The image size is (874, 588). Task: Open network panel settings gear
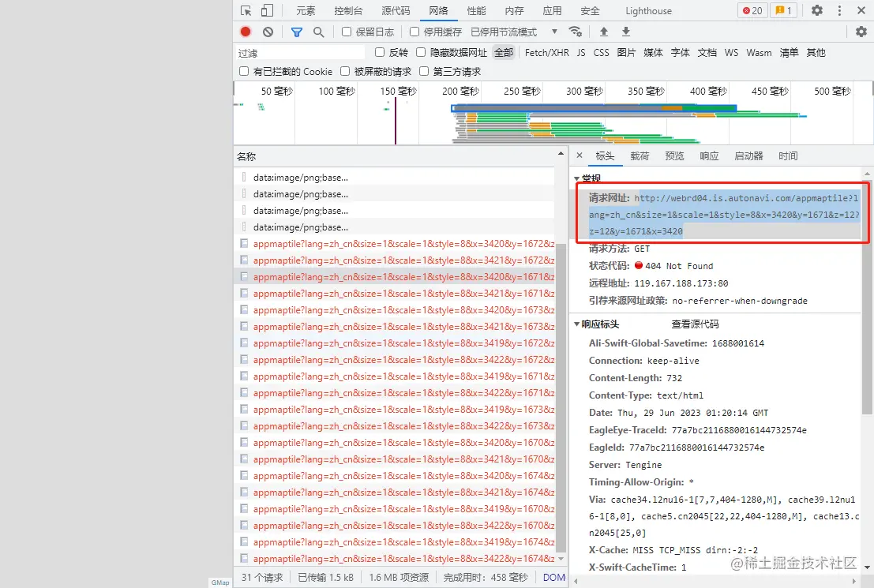point(861,32)
